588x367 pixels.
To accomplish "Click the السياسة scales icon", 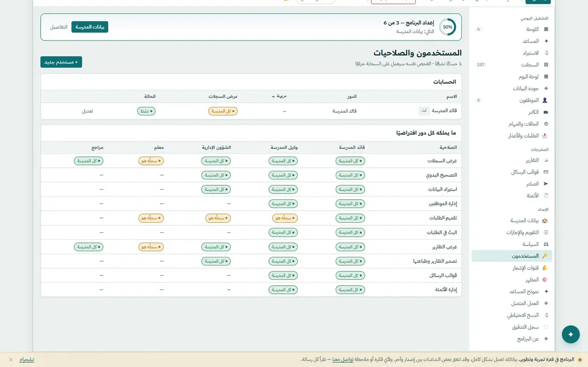I will tap(546, 244).
